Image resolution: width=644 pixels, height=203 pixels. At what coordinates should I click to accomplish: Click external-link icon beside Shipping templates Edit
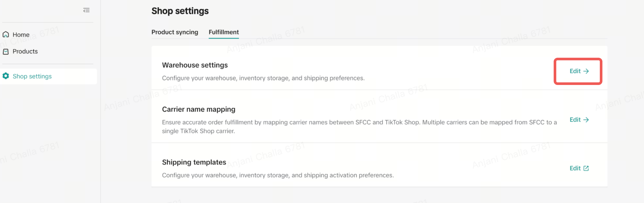point(586,168)
